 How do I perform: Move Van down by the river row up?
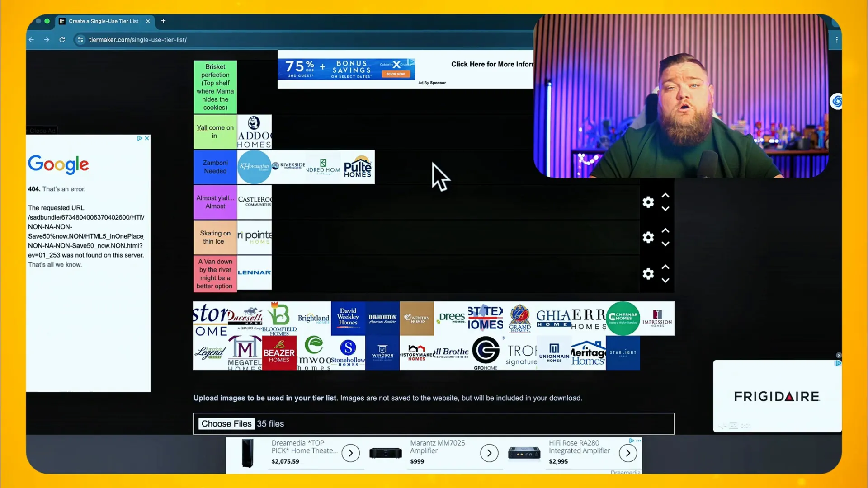coord(665,267)
